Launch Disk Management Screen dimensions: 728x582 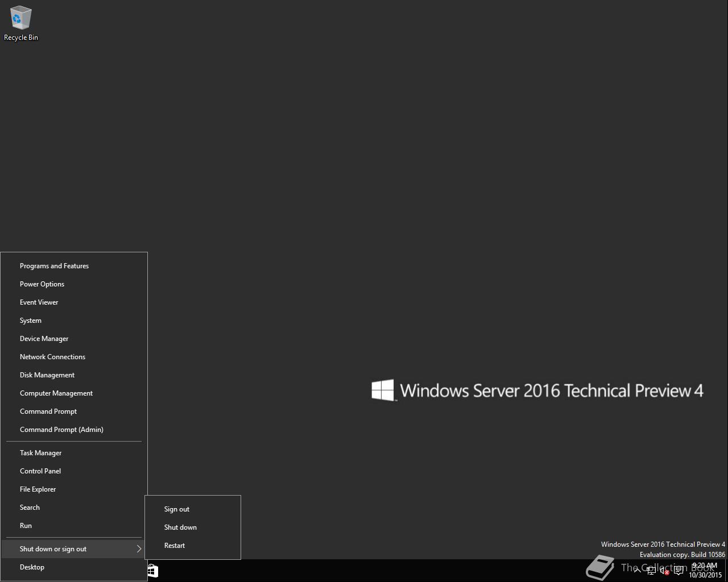[74, 375]
